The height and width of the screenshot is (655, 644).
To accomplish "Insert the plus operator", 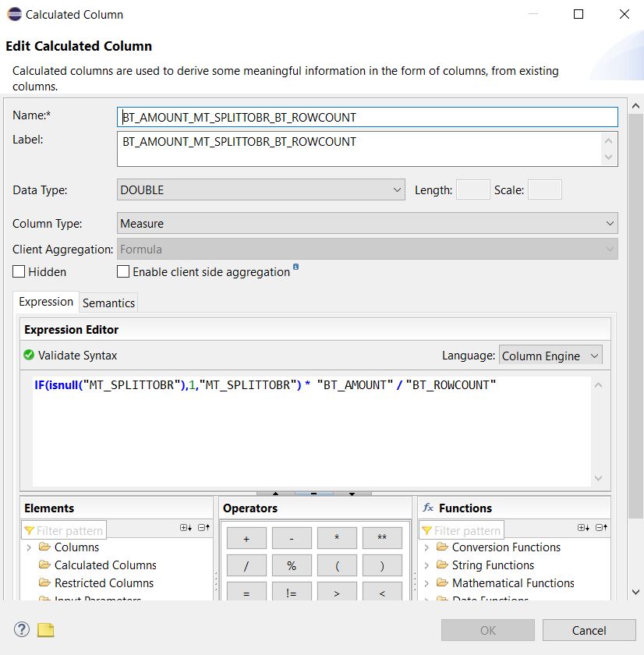I will pos(246,538).
